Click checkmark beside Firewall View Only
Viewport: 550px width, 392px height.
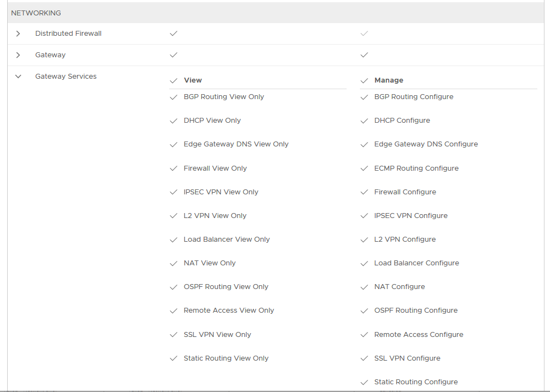174,168
